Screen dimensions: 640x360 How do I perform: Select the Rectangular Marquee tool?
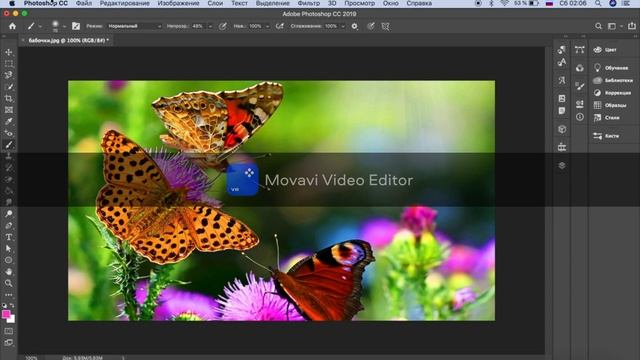pyautogui.click(x=9, y=64)
